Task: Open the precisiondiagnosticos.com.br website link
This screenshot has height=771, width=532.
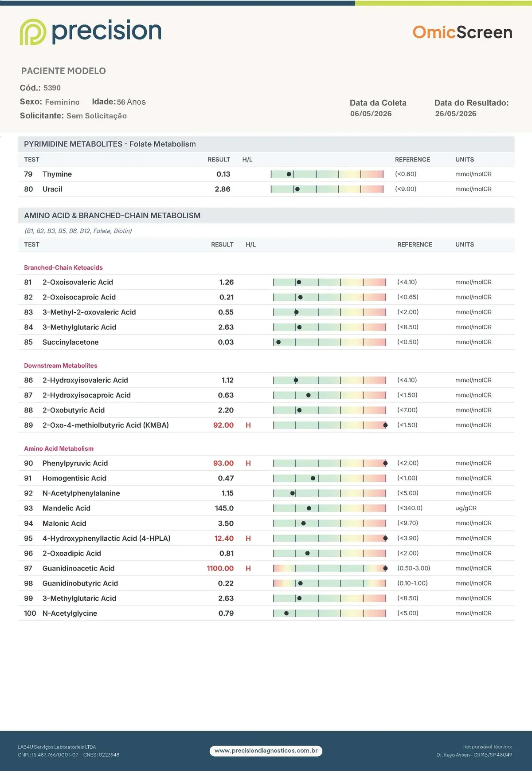Action: (266, 751)
